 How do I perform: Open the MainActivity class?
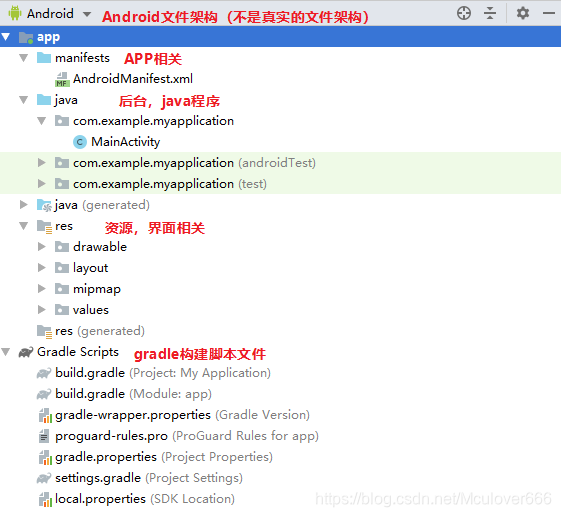click(126, 142)
